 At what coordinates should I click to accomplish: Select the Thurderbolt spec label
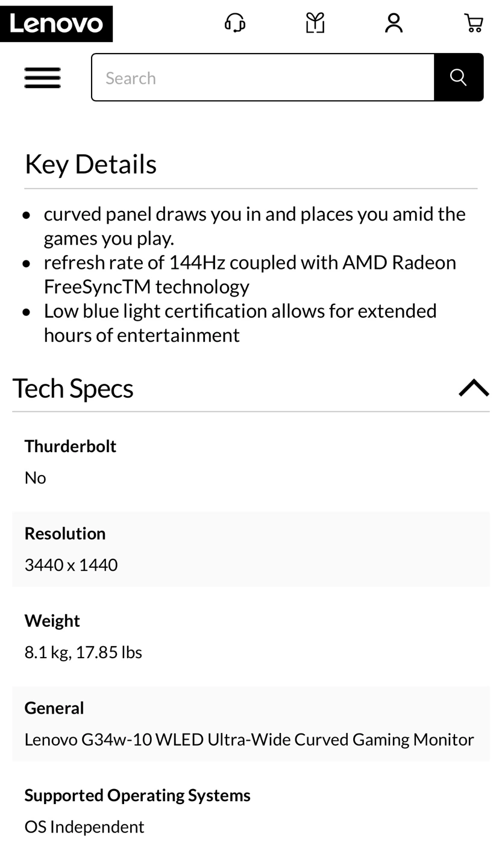71,446
